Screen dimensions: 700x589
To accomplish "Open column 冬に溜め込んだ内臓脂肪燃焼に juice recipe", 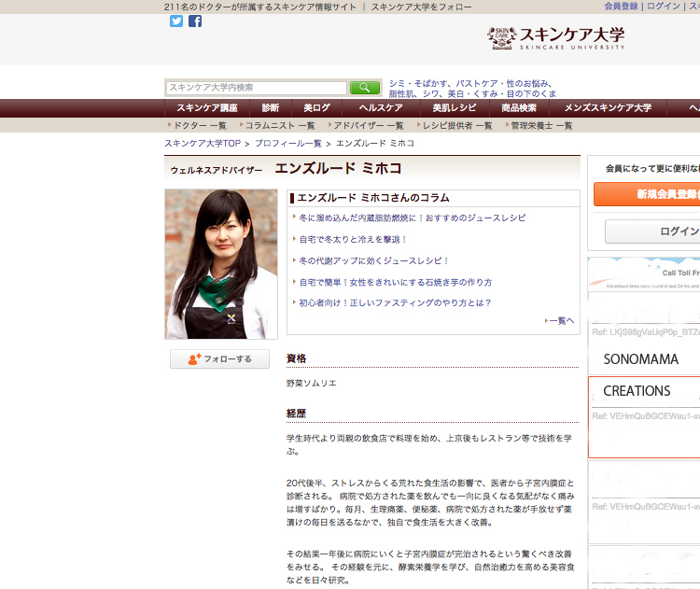I will click(x=412, y=217).
